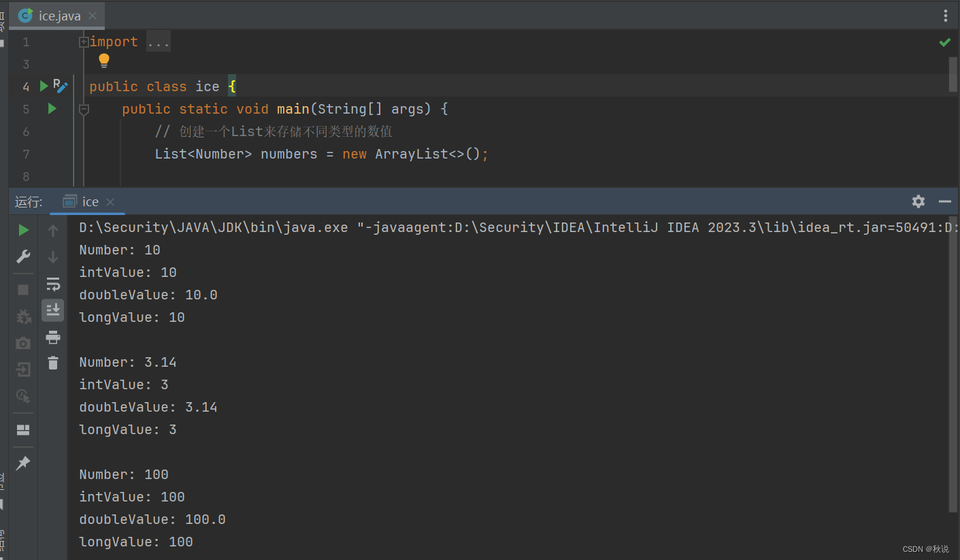Viewport: 960px width, 560px height.
Task: Close the ice.java editor tab
Action: [93, 16]
